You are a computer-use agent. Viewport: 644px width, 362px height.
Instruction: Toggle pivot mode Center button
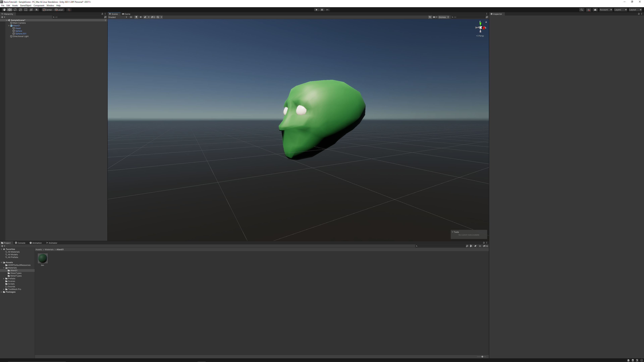coord(47,10)
